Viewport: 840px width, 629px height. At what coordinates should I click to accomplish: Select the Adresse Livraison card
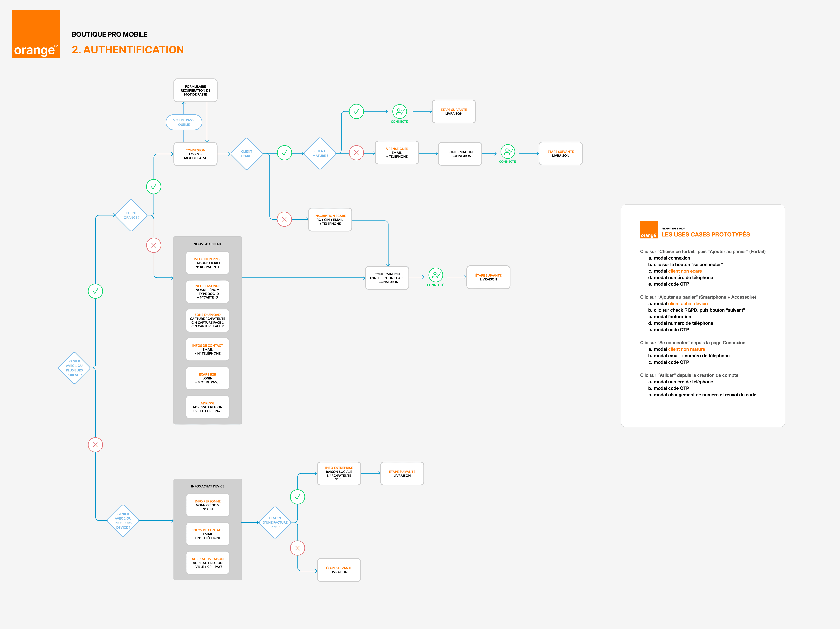[207, 563]
